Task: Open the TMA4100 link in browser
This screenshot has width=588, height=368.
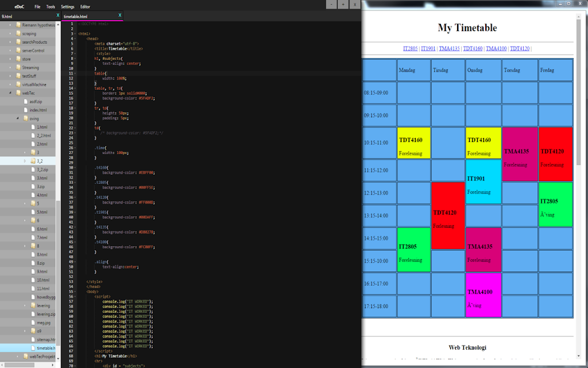Action: coord(496,48)
